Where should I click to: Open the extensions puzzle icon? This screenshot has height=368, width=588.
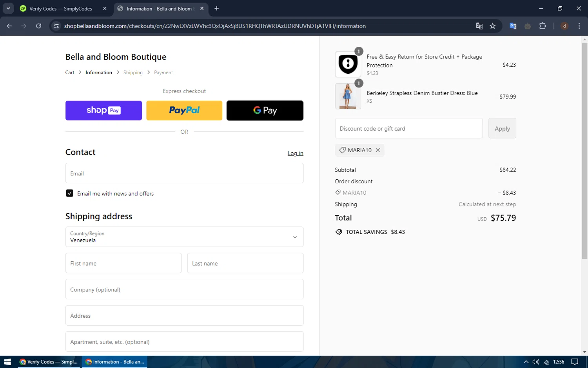(x=543, y=26)
